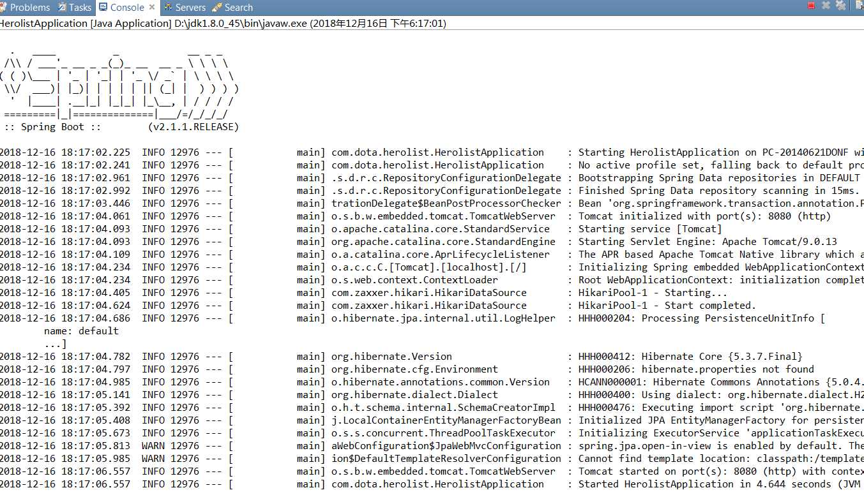Viewport: 864px width, 504px height.
Task: Click 'org.hibernate.Version' logger name
Action: pyautogui.click(x=391, y=357)
